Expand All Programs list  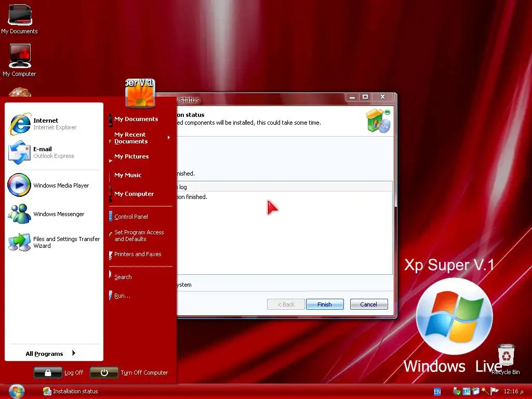point(51,353)
